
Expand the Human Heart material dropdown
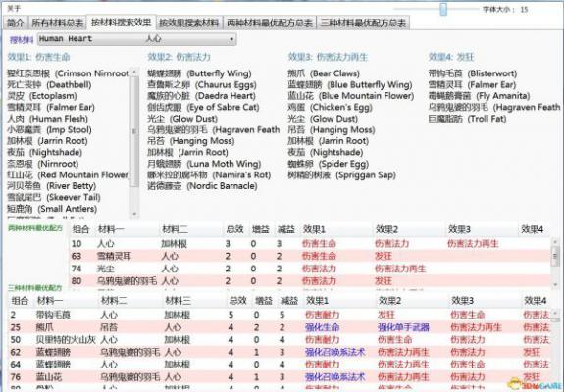[x=136, y=39]
